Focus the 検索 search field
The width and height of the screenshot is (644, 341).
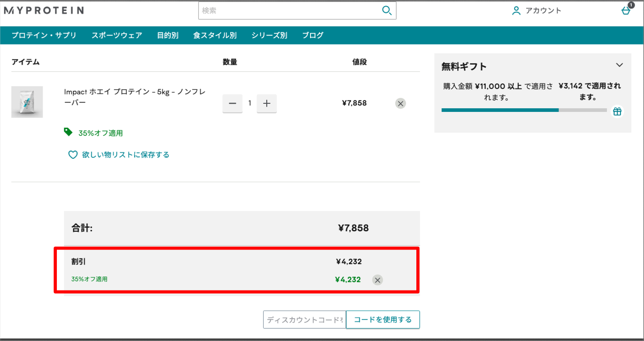290,10
